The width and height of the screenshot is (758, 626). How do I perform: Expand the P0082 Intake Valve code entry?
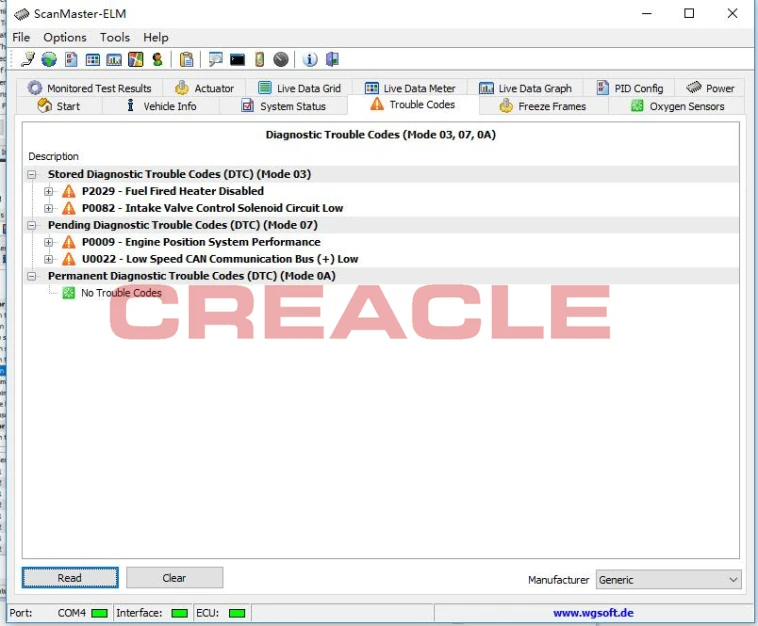pyautogui.click(x=48, y=208)
